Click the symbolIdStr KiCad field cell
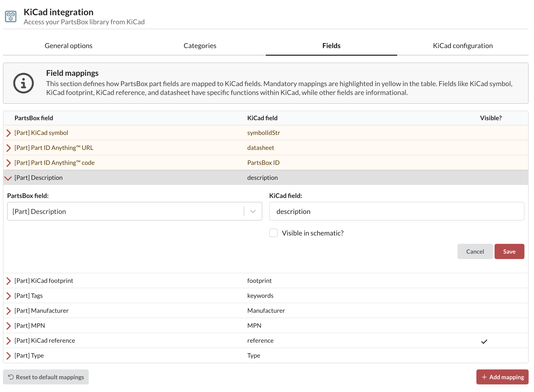Image resolution: width=534 pixels, height=392 pixels. tap(264, 133)
